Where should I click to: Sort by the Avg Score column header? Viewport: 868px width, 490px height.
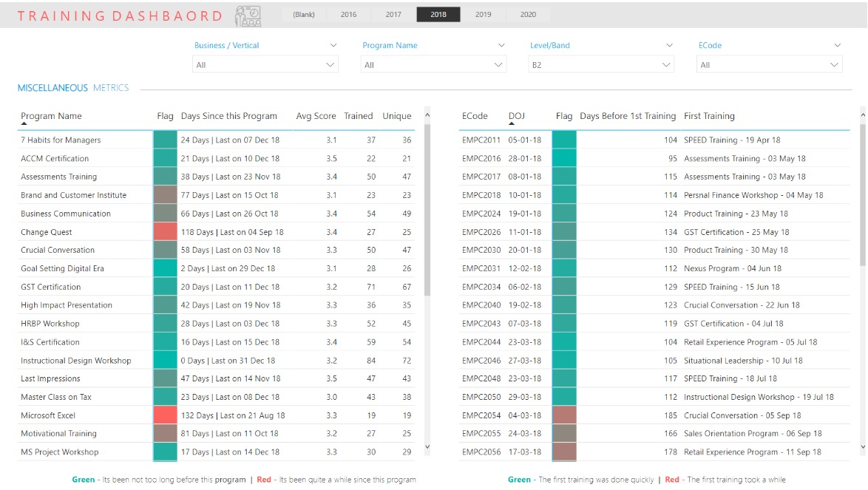point(316,116)
